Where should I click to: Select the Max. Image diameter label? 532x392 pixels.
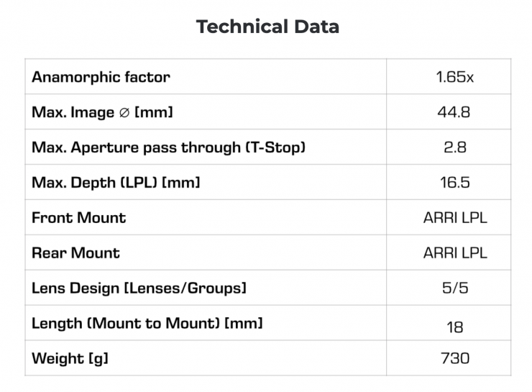coord(102,112)
